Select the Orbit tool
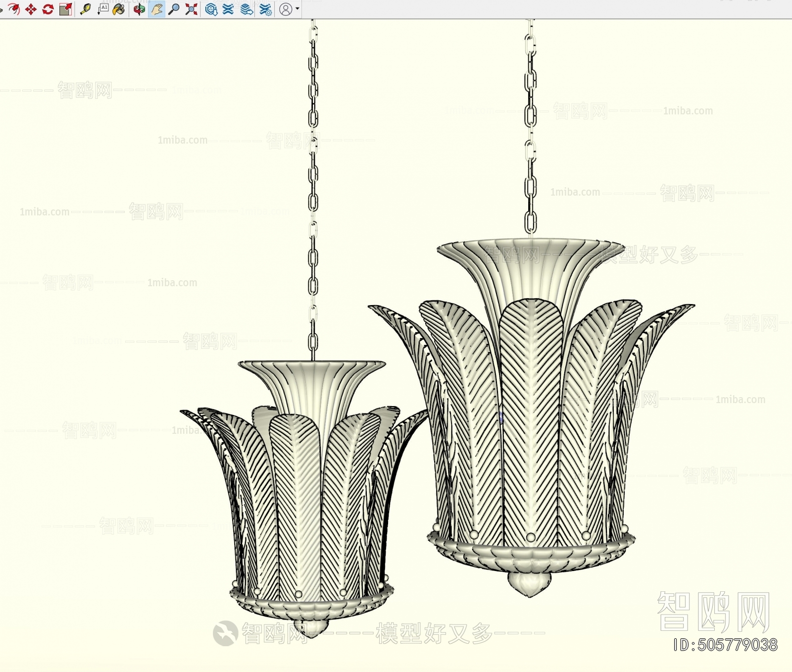The height and width of the screenshot is (672, 792). 139,9
